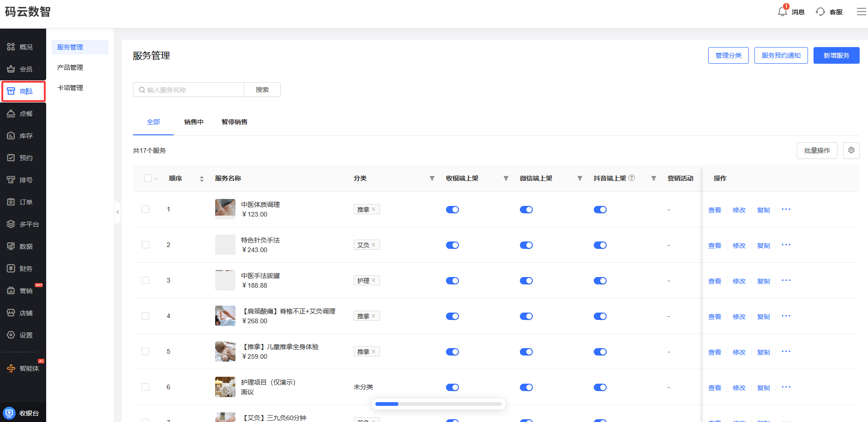Click help icon next to 抖音端上架
Screen dimensions: 868x422
[632, 178]
